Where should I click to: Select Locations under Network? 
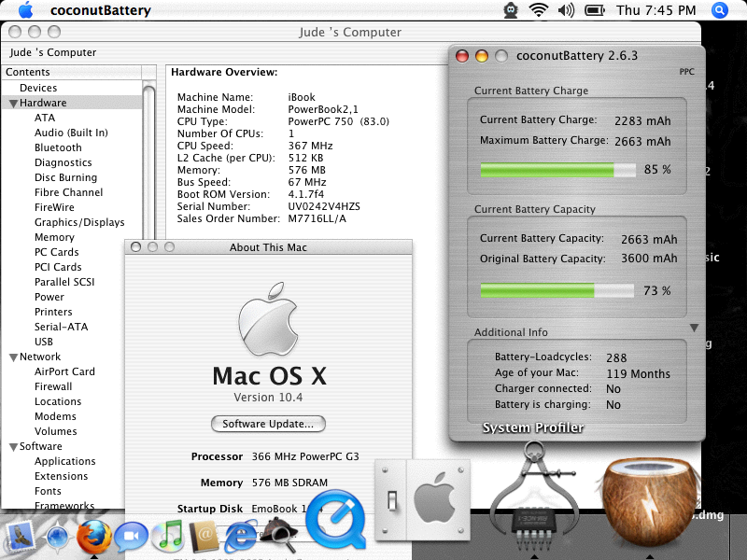tap(58, 401)
